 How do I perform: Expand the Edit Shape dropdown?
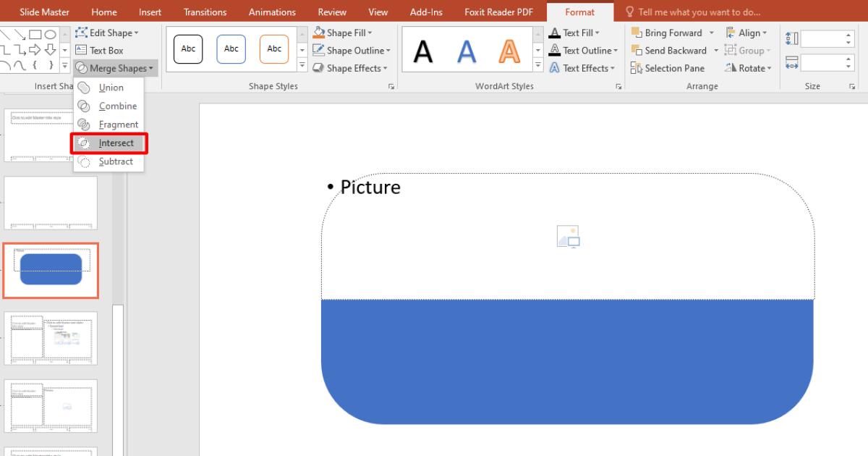click(109, 33)
